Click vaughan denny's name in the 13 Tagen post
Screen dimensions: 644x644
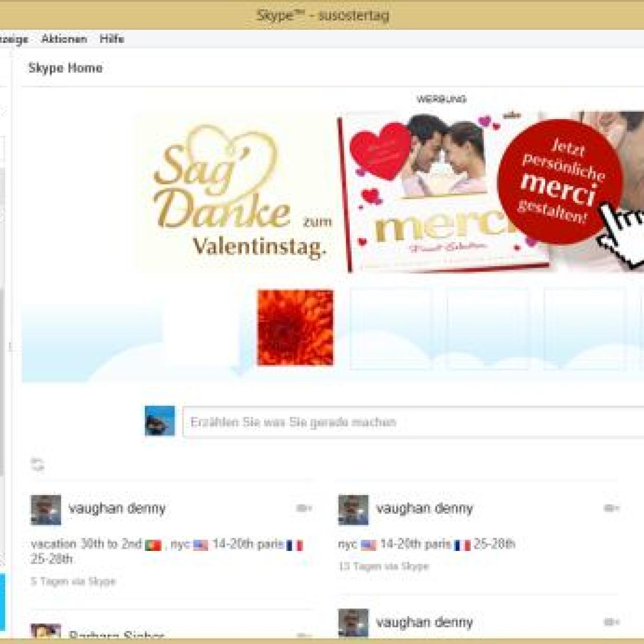pos(424,508)
